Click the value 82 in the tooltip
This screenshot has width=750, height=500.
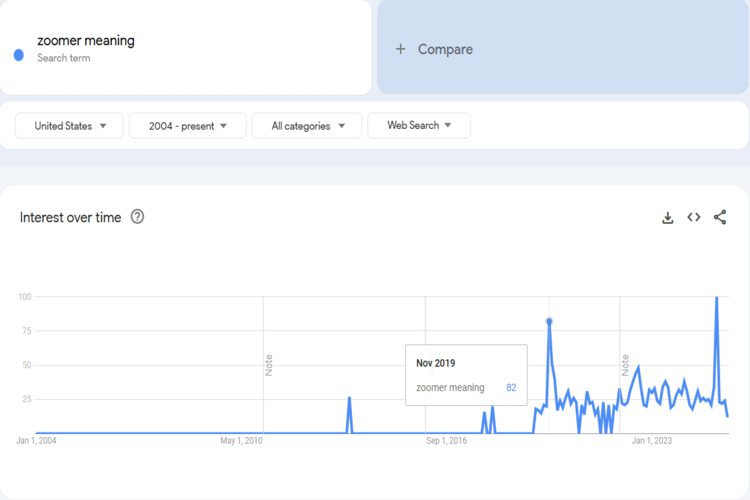point(511,388)
